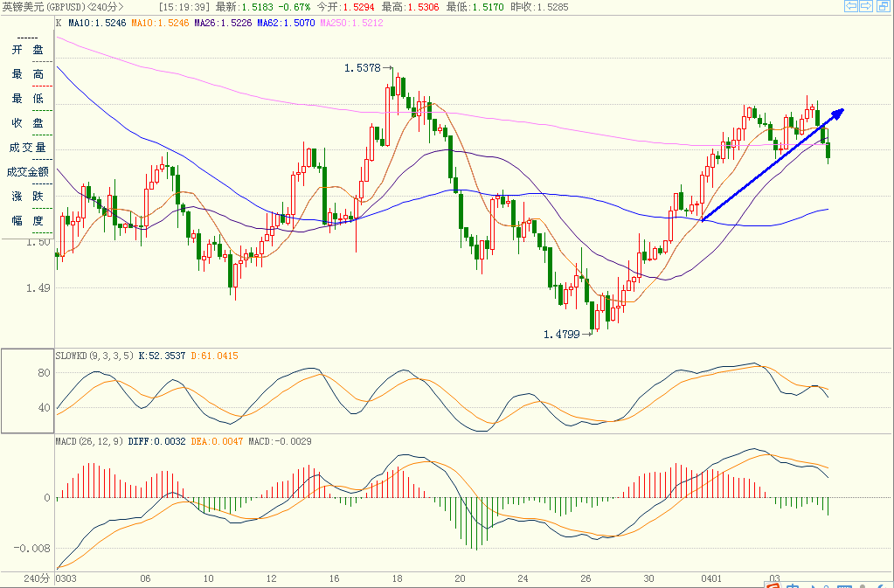Click the SLOWKD(9,3,3,5) indicator title
894x588 pixels.
pos(94,356)
